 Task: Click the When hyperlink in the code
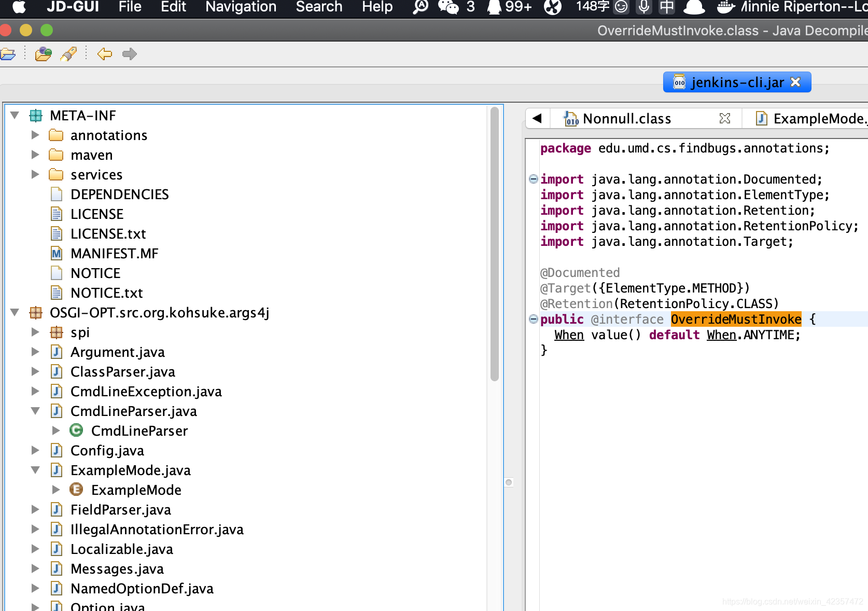point(569,335)
